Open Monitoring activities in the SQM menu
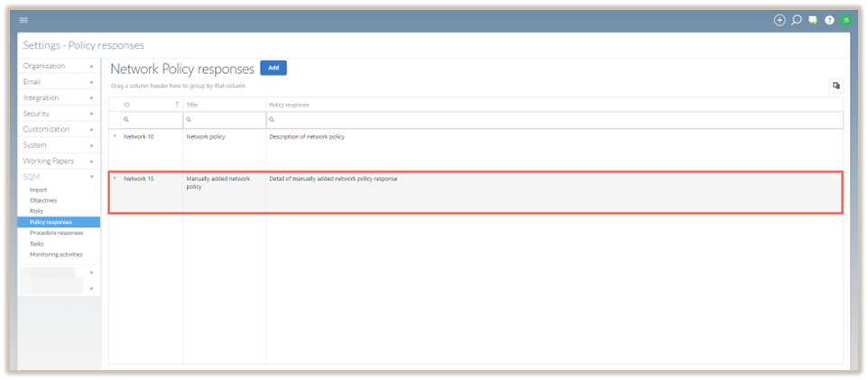868x380 pixels. point(56,255)
